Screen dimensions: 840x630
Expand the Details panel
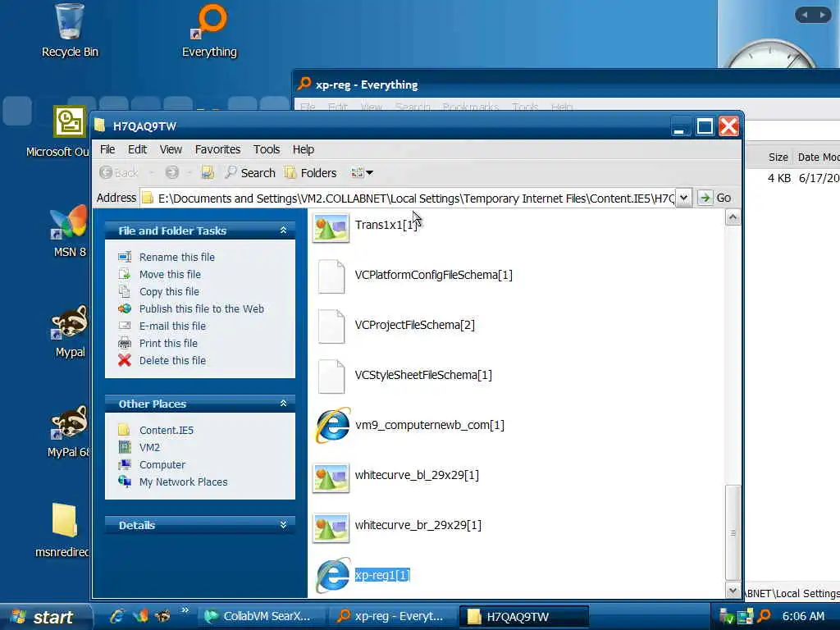(x=283, y=525)
